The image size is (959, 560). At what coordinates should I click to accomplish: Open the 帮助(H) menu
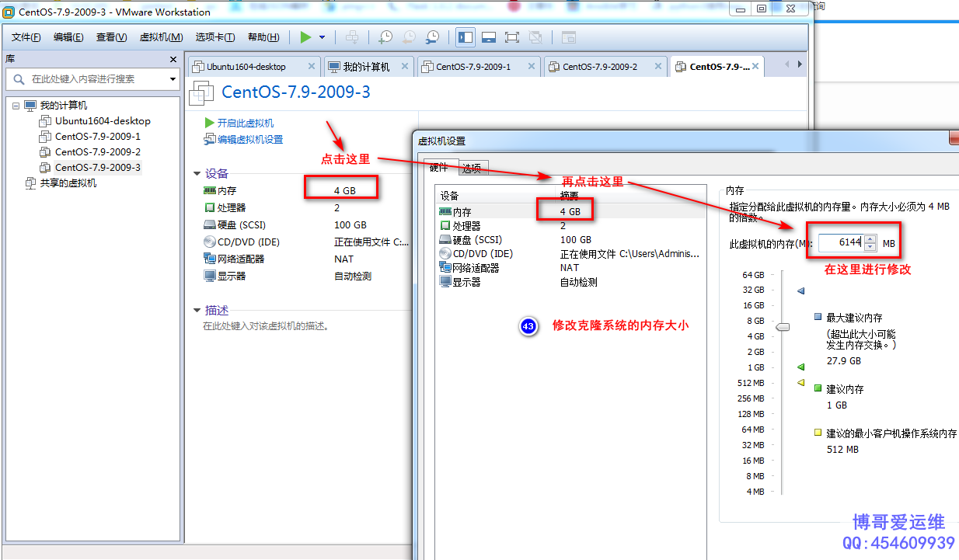(263, 37)
